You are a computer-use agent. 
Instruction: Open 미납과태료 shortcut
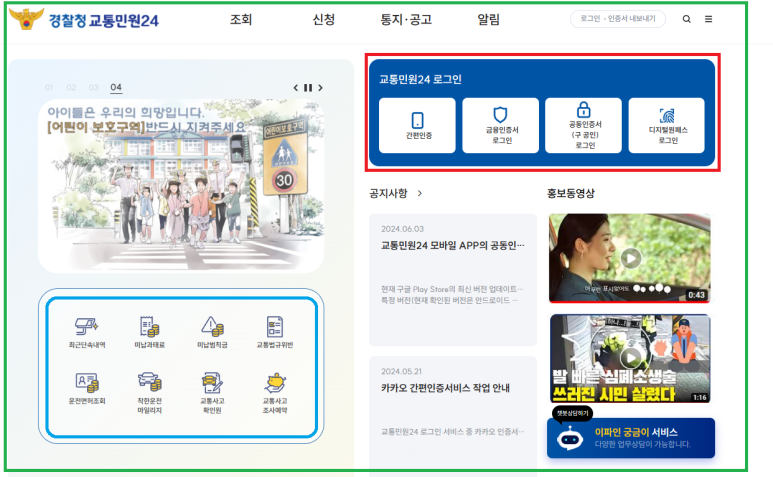pyautogui.click(x=149, y=332)
